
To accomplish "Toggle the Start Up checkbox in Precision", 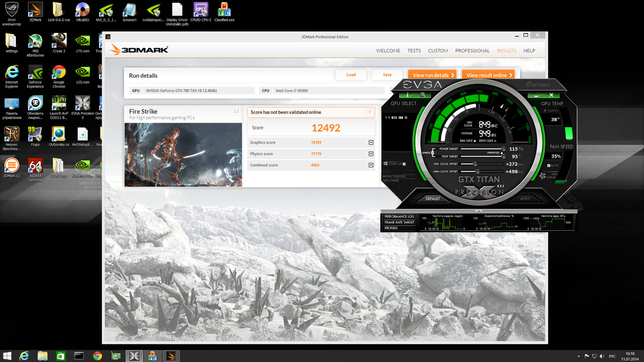I will tap(404, 164).
